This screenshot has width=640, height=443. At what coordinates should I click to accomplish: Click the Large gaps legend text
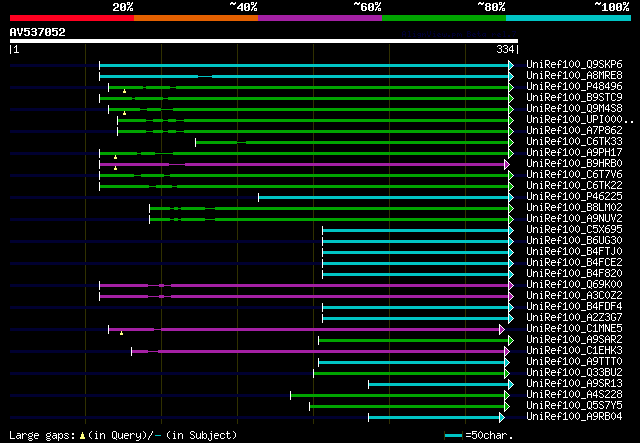click(42, 436)
